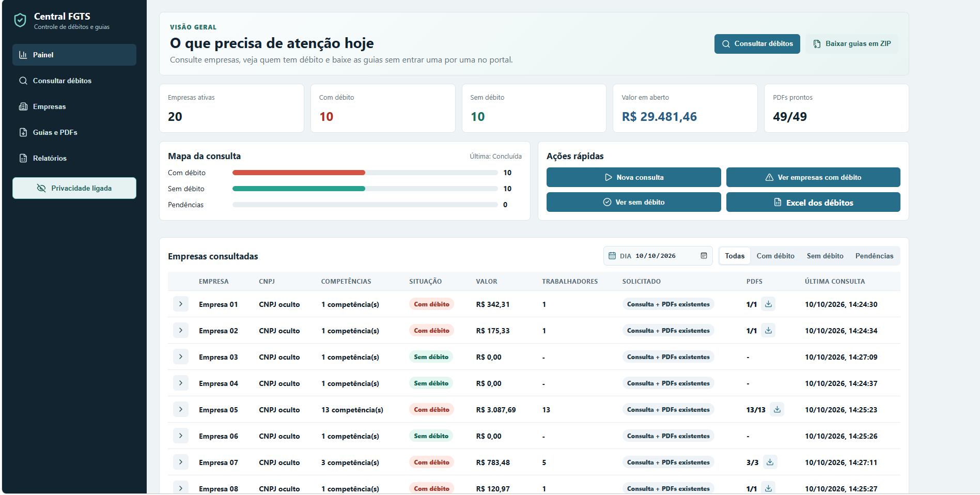The height and width of the screenshot is (495, 980).
Task: Start a Nova consulta
Action: click(634, 177)
